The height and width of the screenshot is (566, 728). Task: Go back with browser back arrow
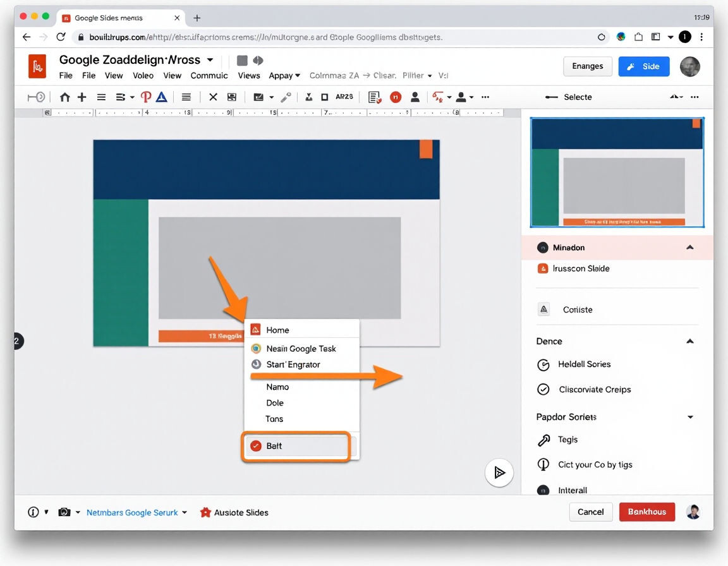pos(27,37)
